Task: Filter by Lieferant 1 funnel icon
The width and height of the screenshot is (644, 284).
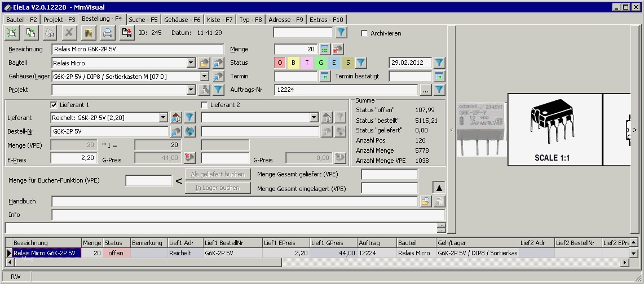Action: click(189, 118)
